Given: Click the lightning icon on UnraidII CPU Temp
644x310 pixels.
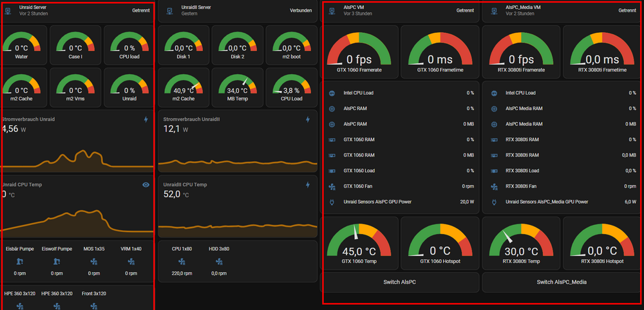Looking at the screenshot, I should (x=308, y=185).
